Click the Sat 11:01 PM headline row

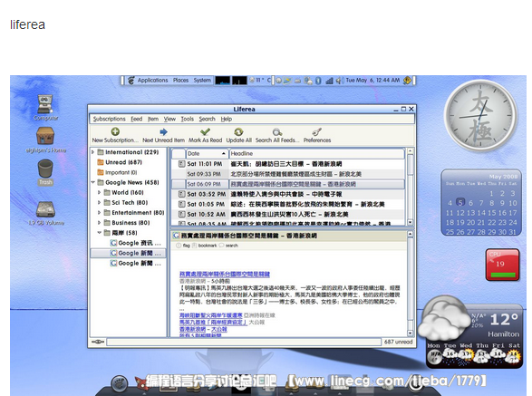[x=288, y=164]
